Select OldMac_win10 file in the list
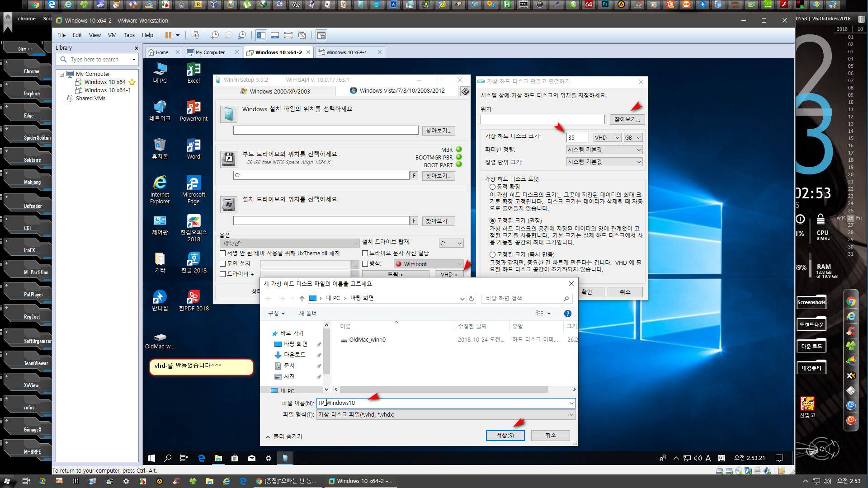Image resolution: width=868 pixels, height=488 pixels. click(367, 340)
